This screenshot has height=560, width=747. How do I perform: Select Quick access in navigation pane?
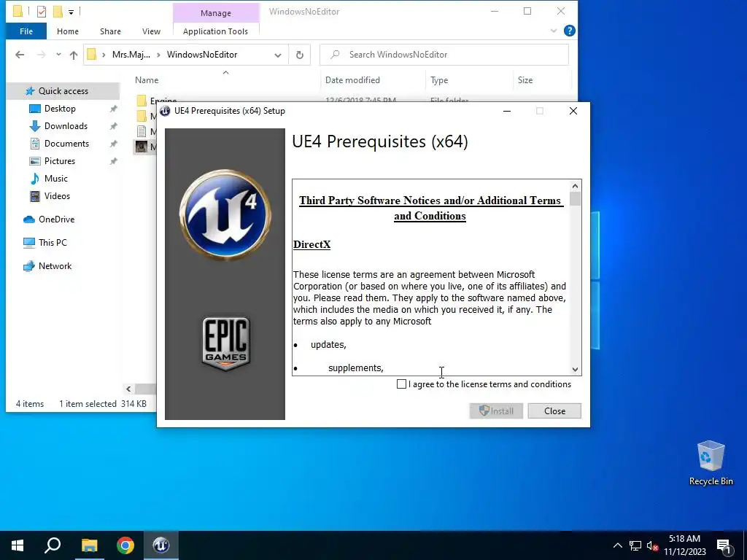(63, 91)
